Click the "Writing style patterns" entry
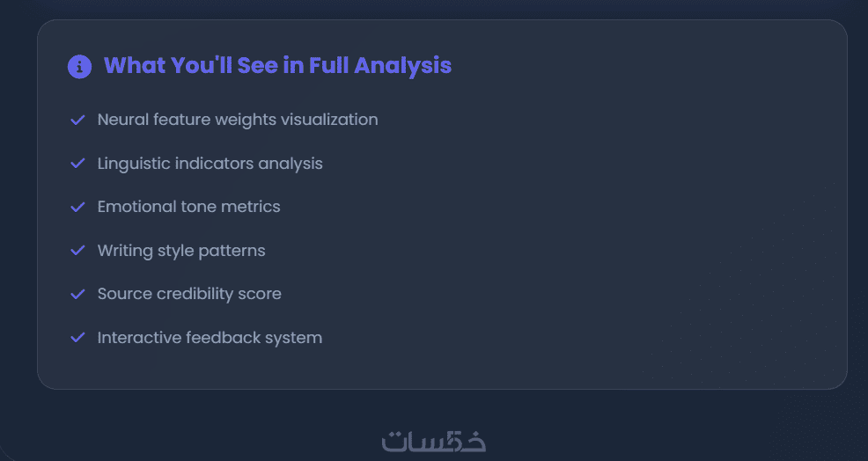 tap(181, 251)
